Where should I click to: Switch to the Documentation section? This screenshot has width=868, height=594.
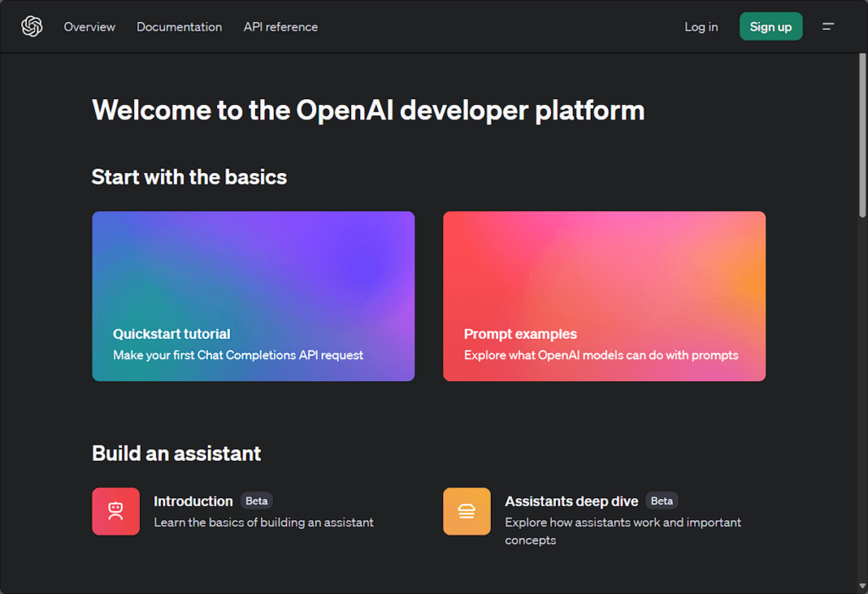pyautogui.click(x=179, y=26)
